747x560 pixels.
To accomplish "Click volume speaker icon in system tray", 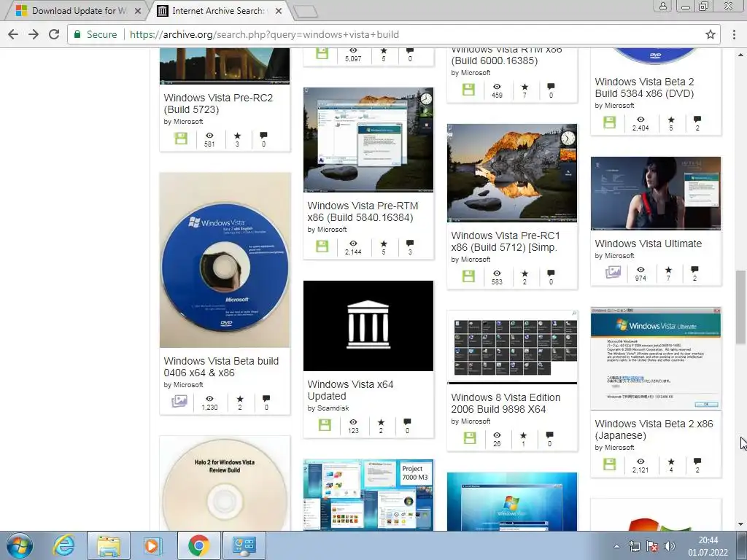I will tap(670, 547).
